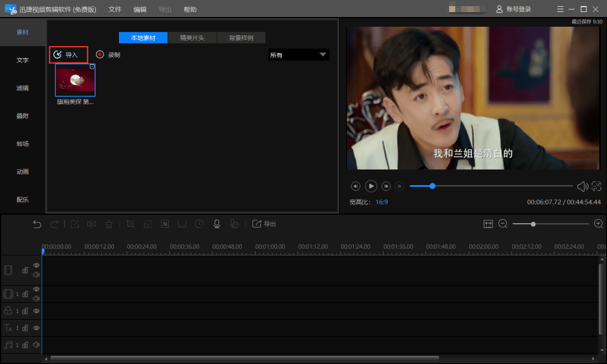
Task: Open fullscreen preview mode icon
Action: [597, 186]
